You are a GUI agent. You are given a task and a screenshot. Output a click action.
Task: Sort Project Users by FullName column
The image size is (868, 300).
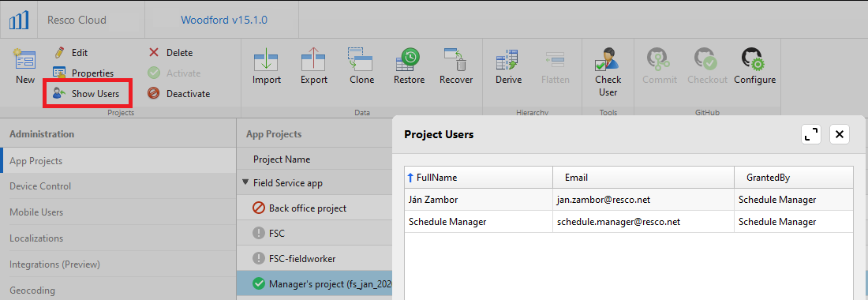[x=478, y=177]
